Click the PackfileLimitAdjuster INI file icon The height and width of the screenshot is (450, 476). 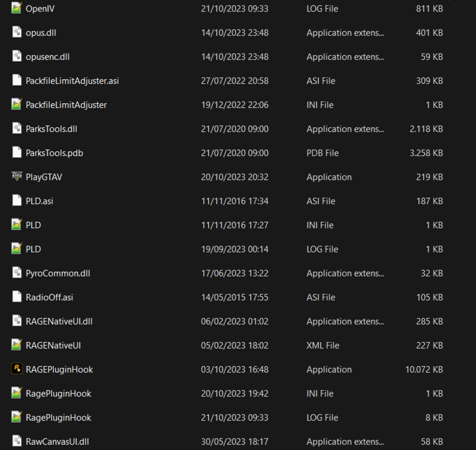[17, 104]
